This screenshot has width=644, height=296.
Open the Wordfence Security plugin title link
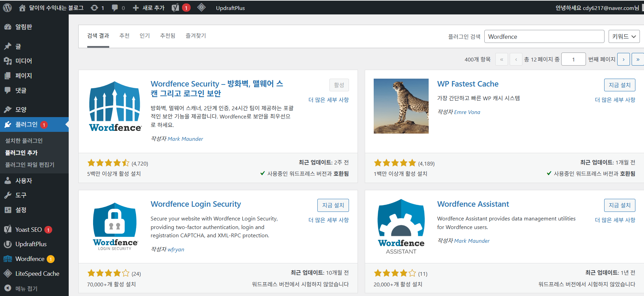(217, 89)
